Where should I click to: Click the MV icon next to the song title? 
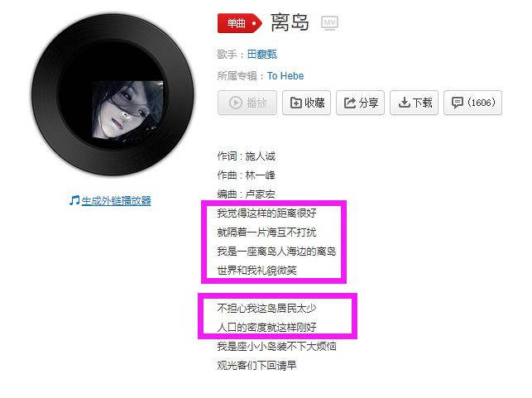point(329,23)
